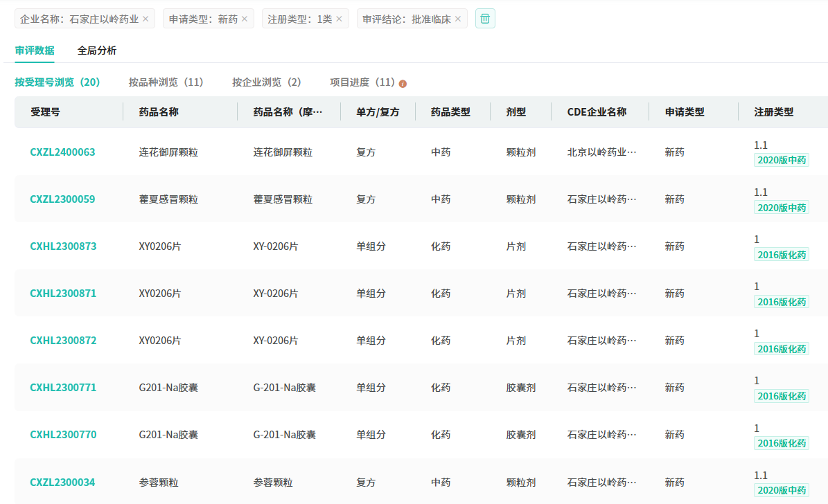
Task: Remove the 申请类型 新药 filter tag
Action: click(244, 19)
